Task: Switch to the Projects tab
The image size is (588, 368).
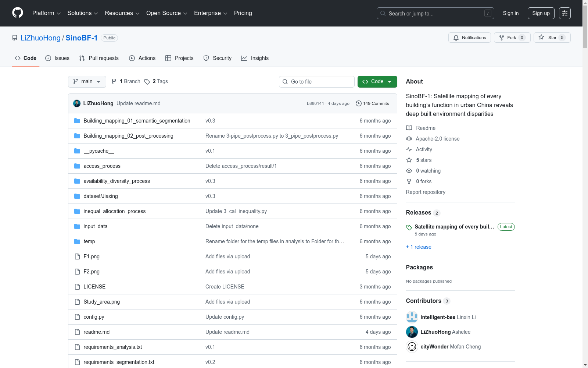Action: pos(179,58)
